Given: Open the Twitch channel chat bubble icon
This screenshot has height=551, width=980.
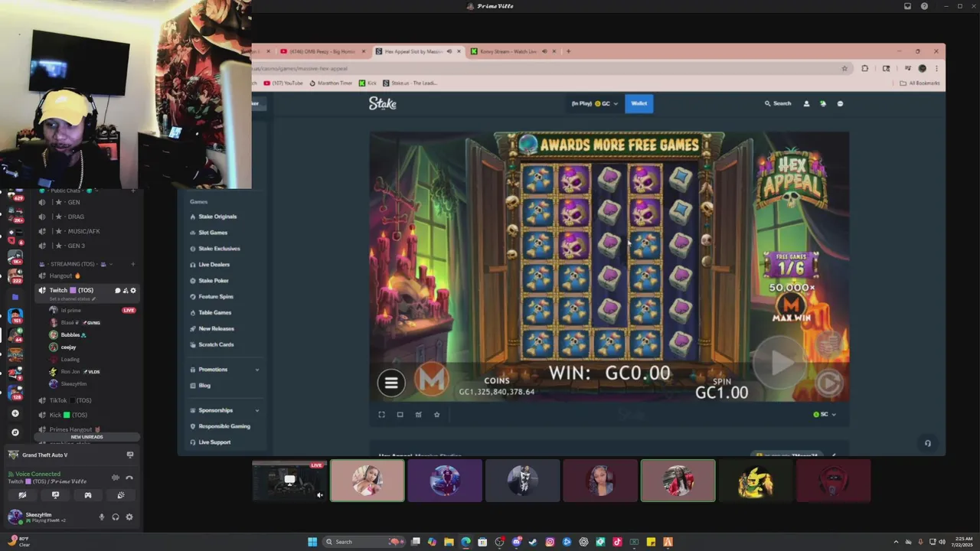Looking at the screenshot, I should click(117, 290).
